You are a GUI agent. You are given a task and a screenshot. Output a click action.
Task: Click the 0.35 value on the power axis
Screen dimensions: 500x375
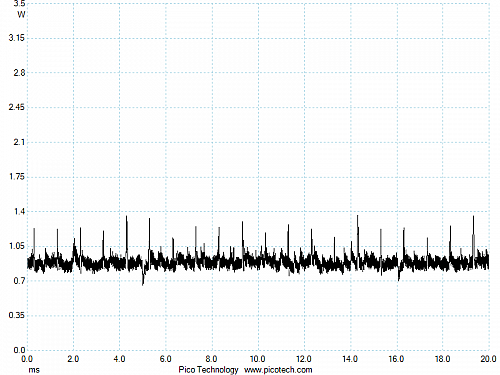17,315
